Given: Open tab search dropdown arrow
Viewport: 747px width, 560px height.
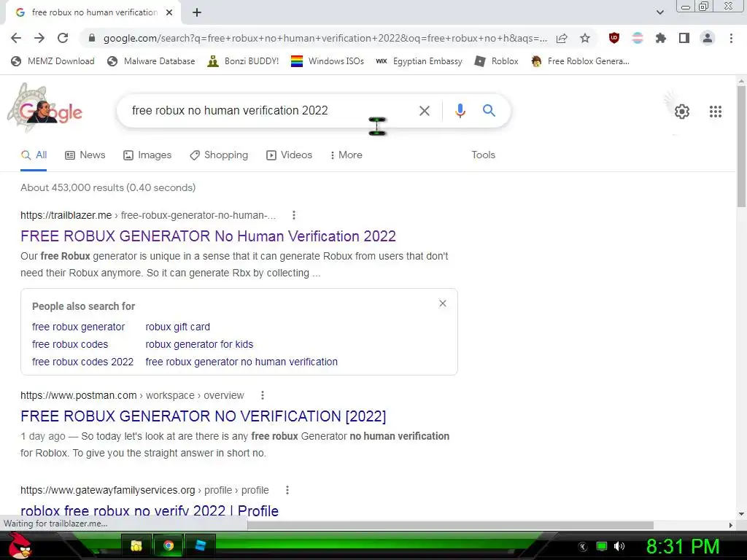Looking at the screenshot, I should point(659,12).
